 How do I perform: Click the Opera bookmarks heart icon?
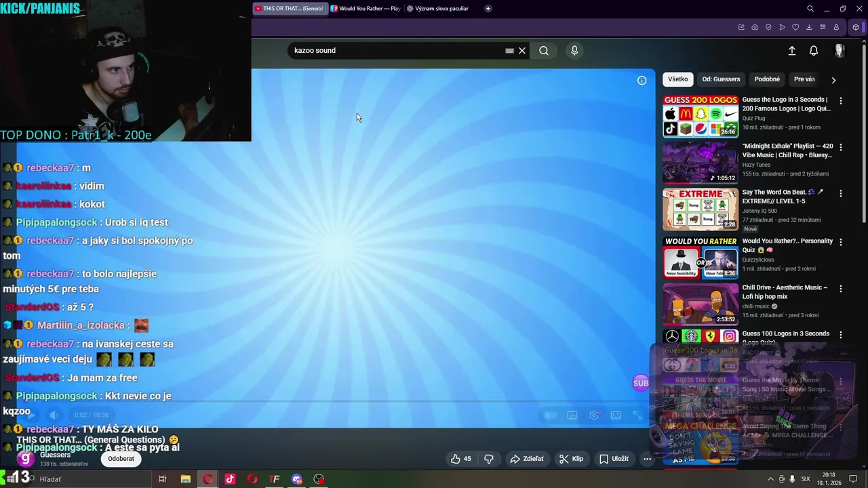(795, 27)
